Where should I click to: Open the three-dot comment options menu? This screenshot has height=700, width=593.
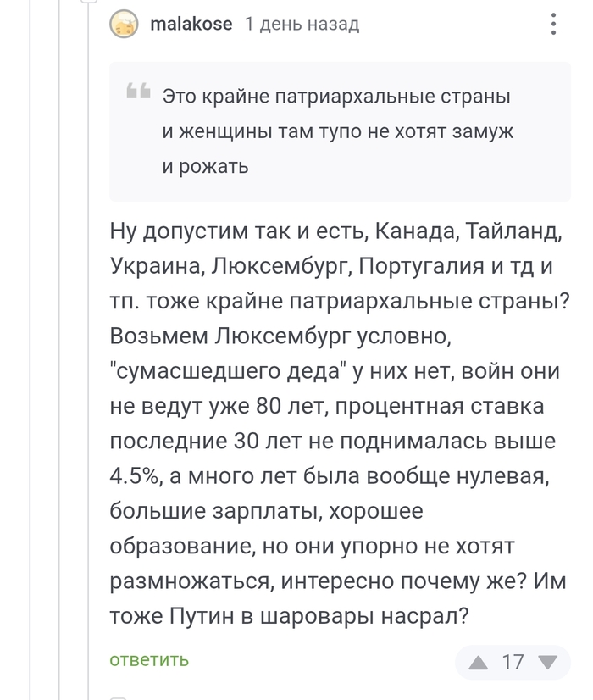click(553, 24)
